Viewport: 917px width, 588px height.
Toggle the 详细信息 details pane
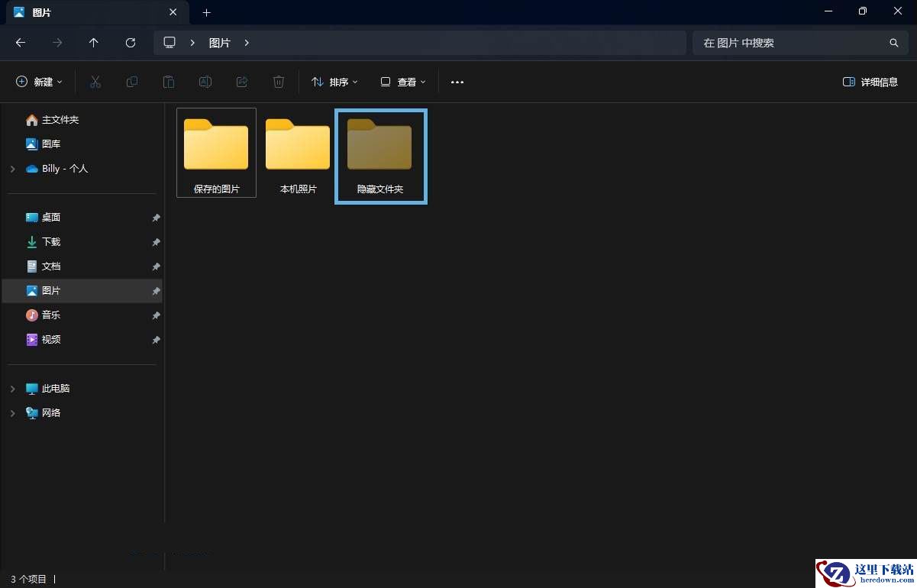pos(870,82)
